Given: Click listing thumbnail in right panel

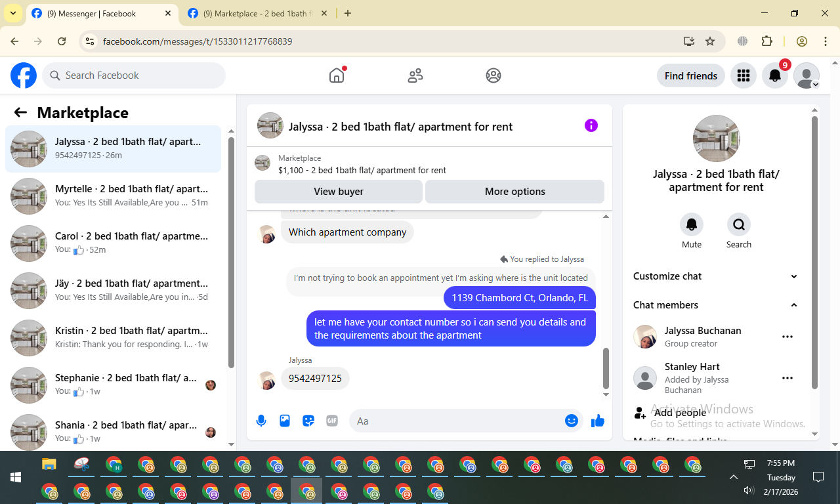Looking at the screenshot, I should (x=717, y=138).
